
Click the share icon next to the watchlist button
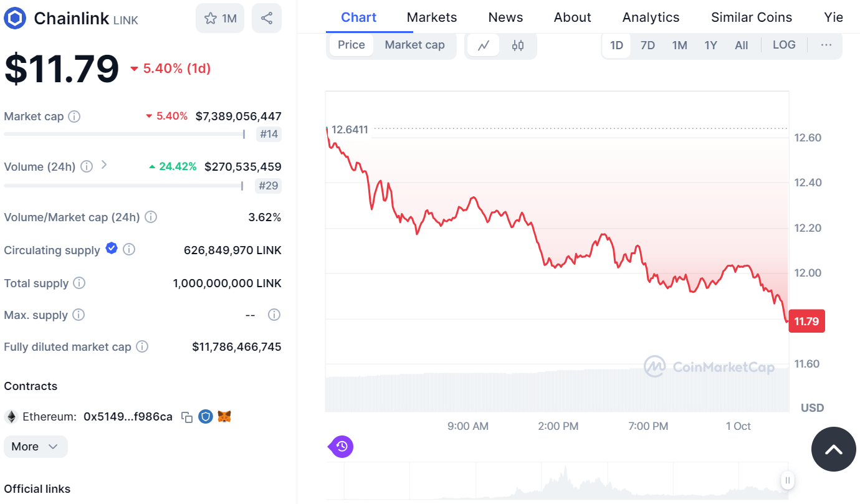point(267,17)
